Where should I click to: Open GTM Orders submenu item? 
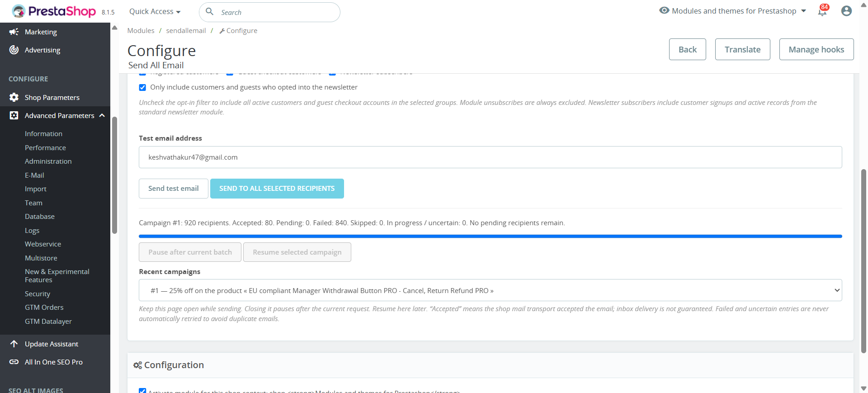44,308
